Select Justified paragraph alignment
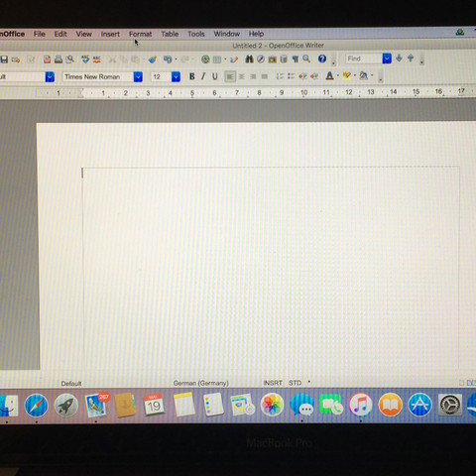The width and height of the screenshot is (476, 476). pos(265,76)
